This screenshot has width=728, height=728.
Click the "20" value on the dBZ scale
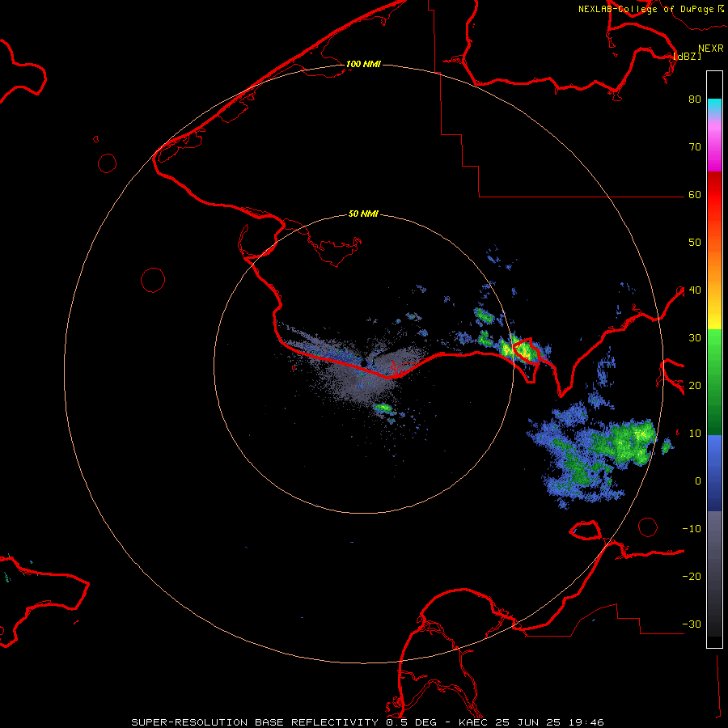[695, 385]
